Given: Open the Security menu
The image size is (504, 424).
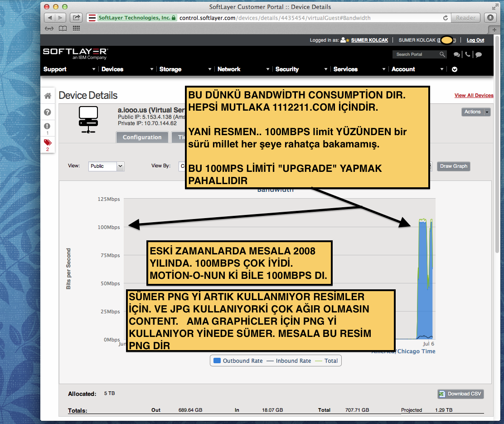Looking at the screenshot, I should coord(287,69).
